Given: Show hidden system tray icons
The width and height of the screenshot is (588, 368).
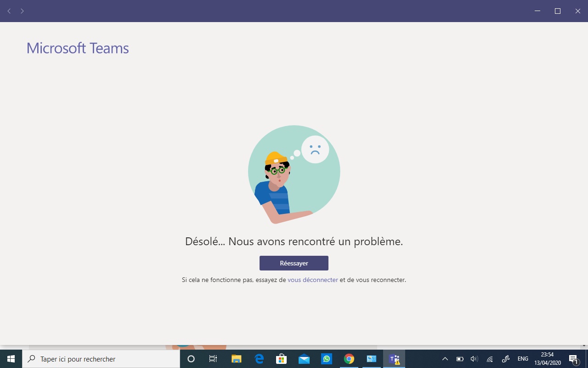Looking at the screenshot, I should (x=445, y=359).
